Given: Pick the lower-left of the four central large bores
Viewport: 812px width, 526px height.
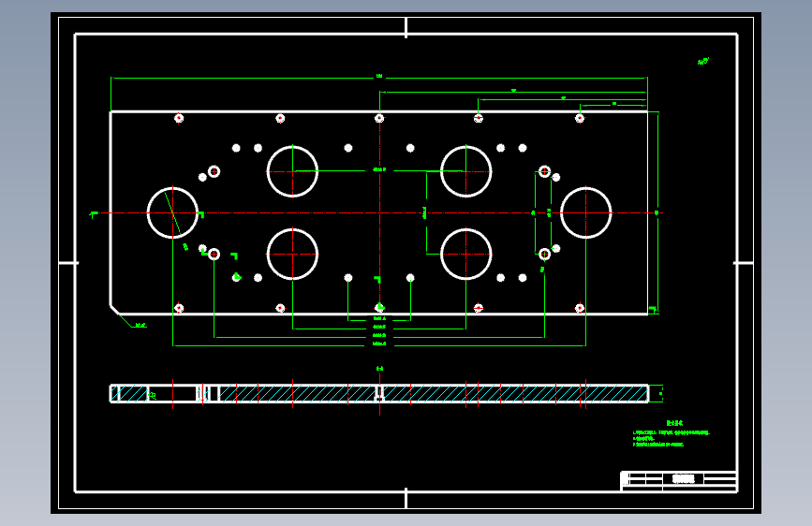Looking at the screenshot, I should coord(292,255).
